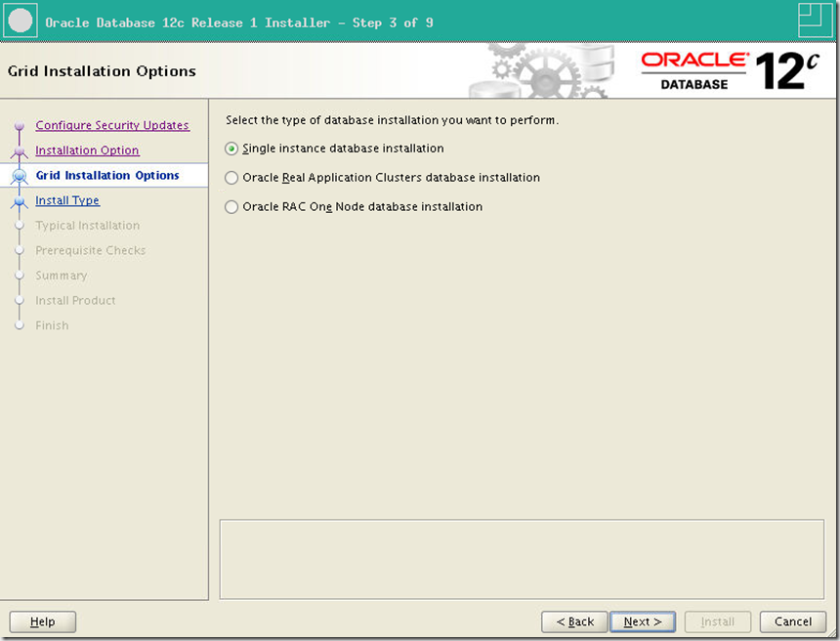Click the Prerequisite Checks step text
Viewport: 840px width, 641px height.
click(x=91, y=250)
